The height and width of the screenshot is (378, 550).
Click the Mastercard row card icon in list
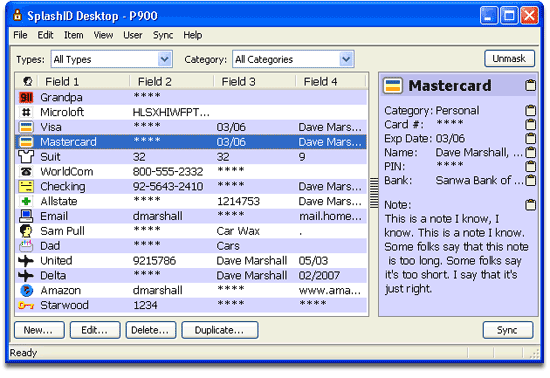tap(26, 142)
